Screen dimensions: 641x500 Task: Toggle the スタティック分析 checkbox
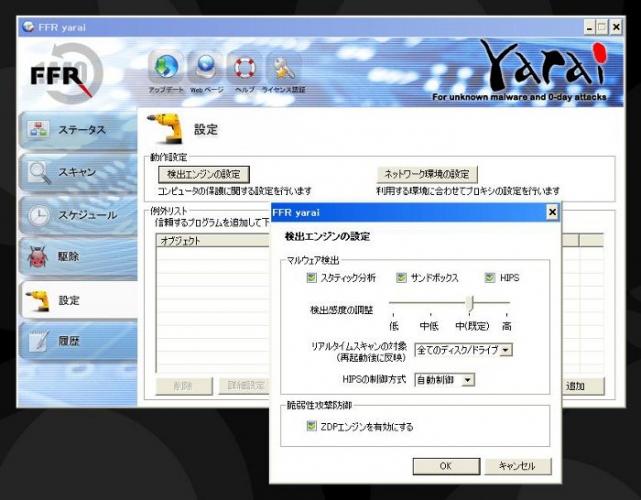[x=311, y=278]
